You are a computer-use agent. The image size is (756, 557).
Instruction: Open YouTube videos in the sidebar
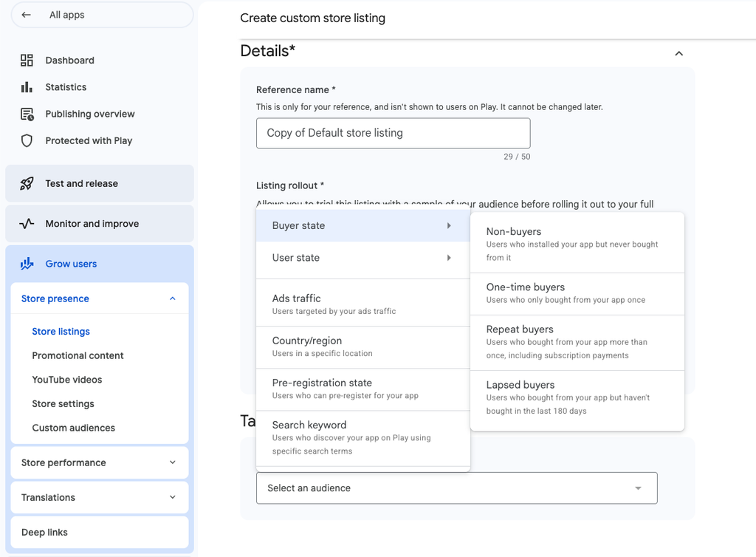click(x=67, y=380)
